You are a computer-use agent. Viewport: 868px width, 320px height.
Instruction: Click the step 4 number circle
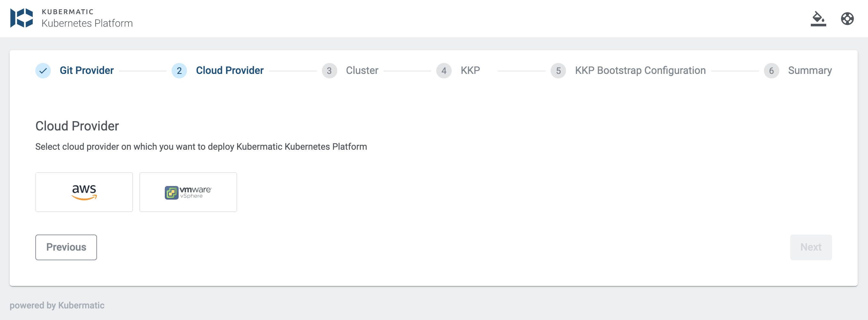[x=444, y=71]
